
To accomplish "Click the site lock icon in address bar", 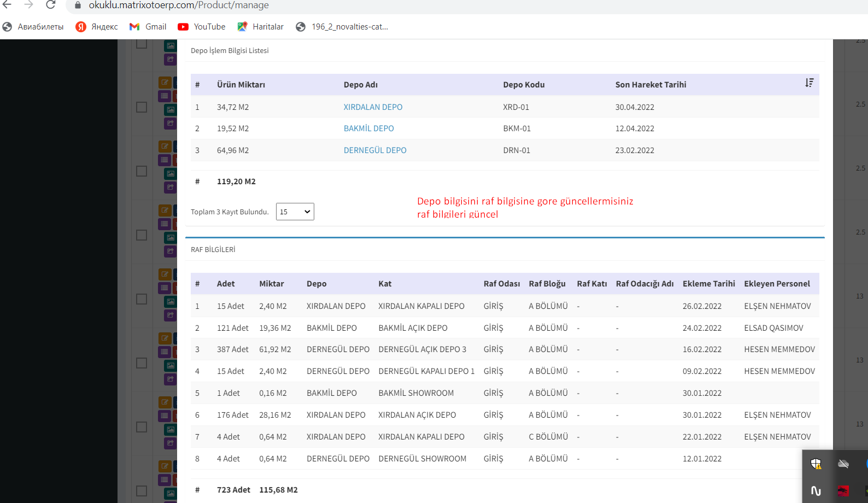I will 78,5.
